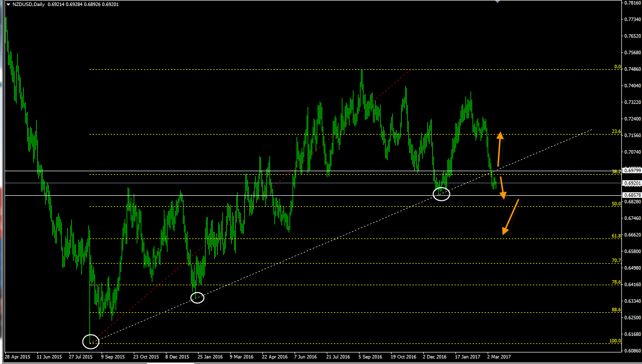
Task: Click the 22 Apr 2016 date label
Action: (x=275, y=357)
